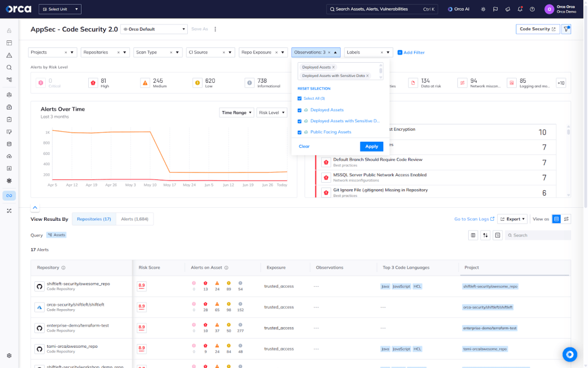
Task: Click the table Search field
Action: (538, 235)
